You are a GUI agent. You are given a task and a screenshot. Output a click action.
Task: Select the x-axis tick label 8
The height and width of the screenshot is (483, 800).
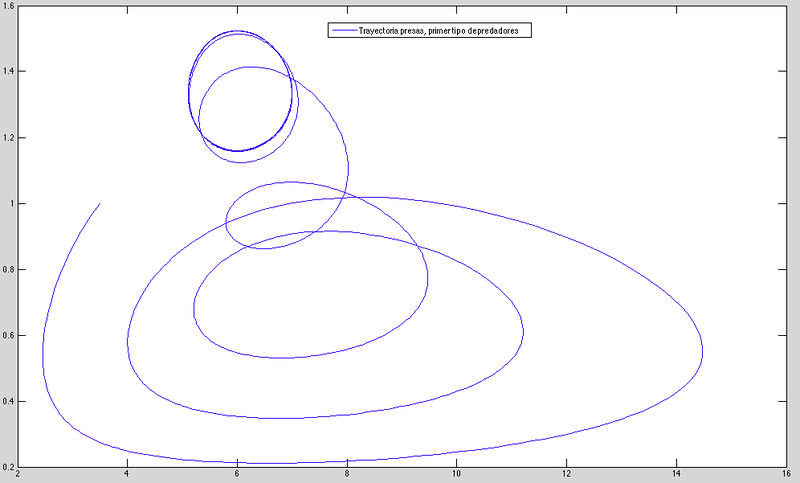click(347, 475)
